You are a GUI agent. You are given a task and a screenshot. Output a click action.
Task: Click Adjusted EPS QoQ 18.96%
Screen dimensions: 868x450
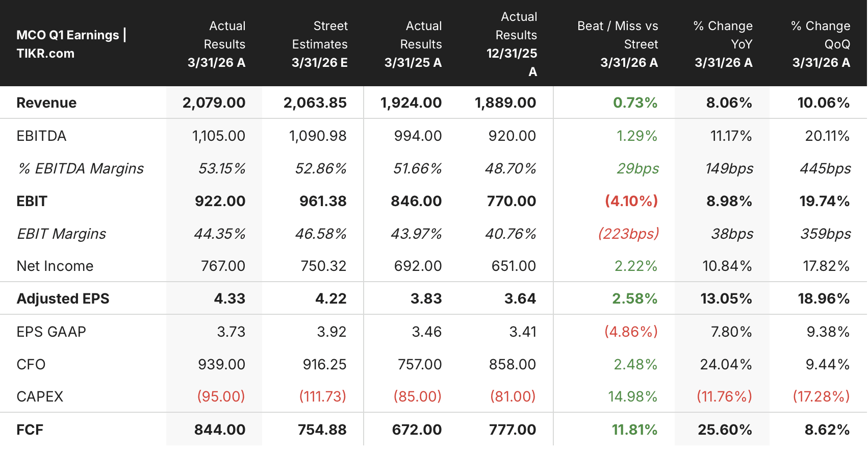824,298
